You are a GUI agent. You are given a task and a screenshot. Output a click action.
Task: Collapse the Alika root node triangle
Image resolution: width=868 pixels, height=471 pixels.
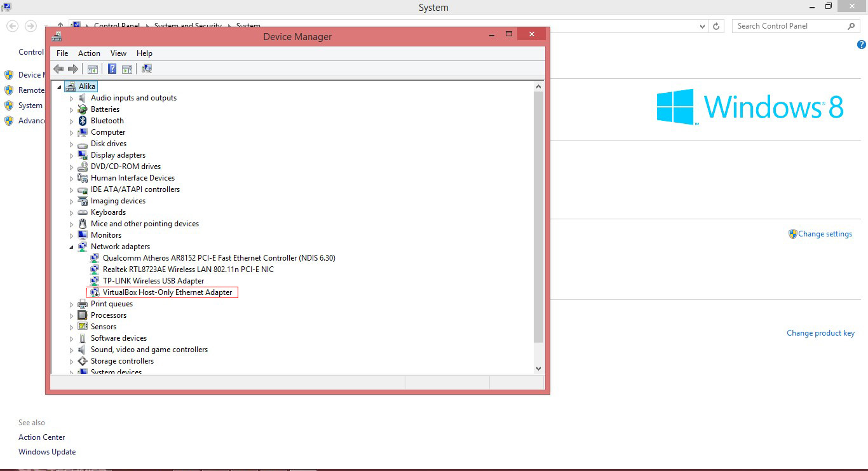click(60, 87)
